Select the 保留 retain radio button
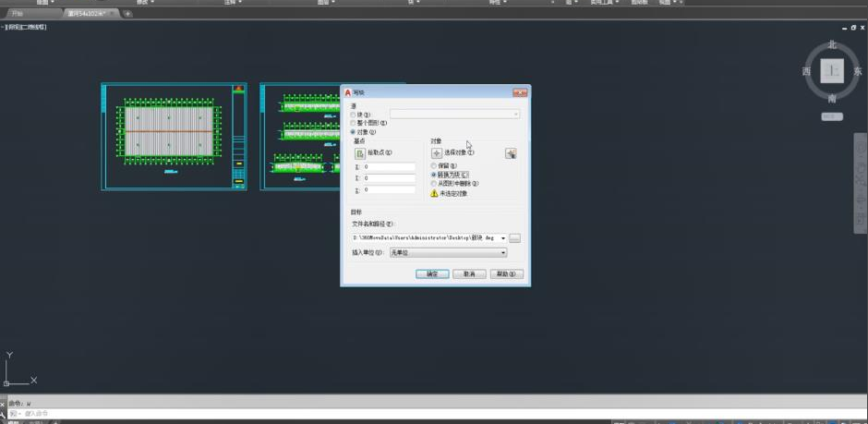This screenshot has height=424, width=868. click(433, 165)
